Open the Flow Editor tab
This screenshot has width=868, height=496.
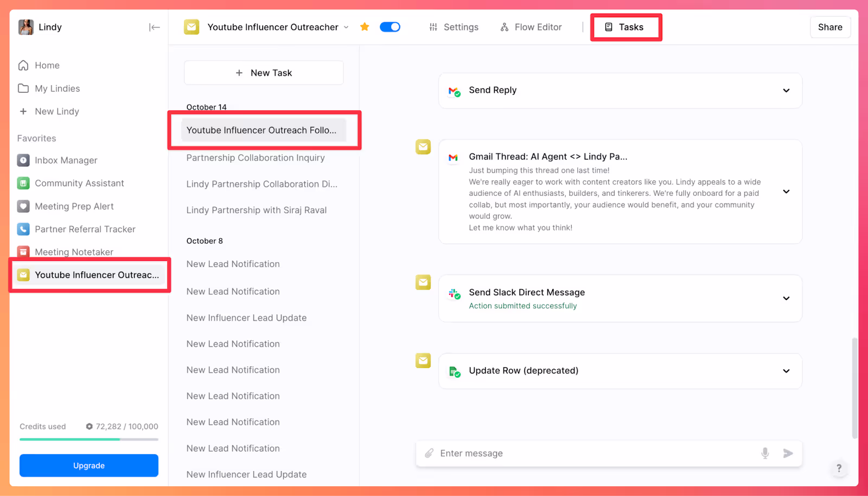(531, 27)
